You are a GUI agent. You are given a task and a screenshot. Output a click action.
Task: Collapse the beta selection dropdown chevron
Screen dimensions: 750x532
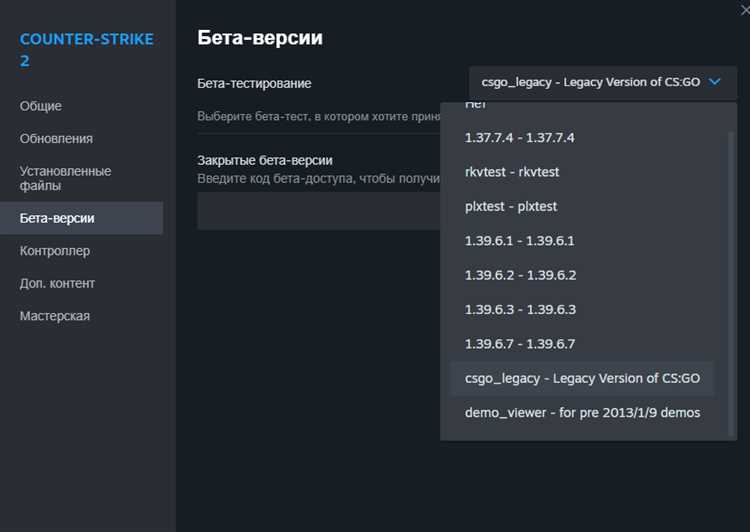point(715,82)
